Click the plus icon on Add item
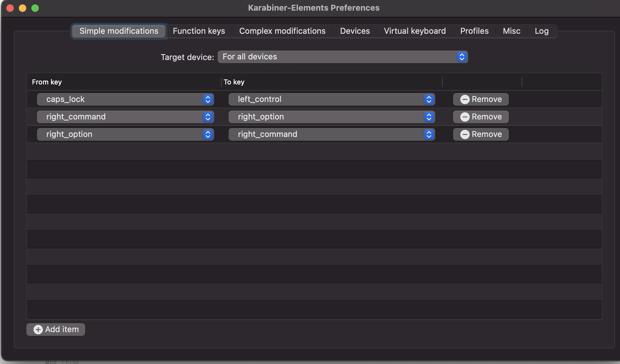The height and width of the screenshot is (364, 620). (x=38, y=330)
